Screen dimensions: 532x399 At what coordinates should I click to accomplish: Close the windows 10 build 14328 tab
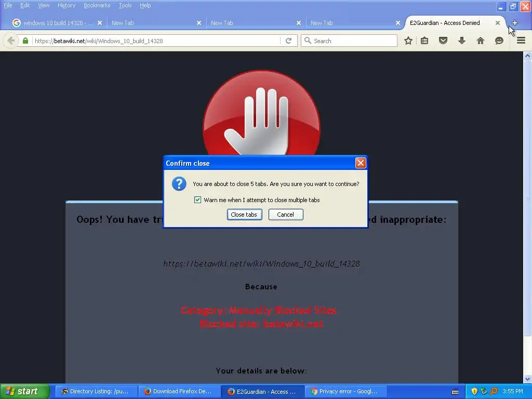[x=100, y=23]
